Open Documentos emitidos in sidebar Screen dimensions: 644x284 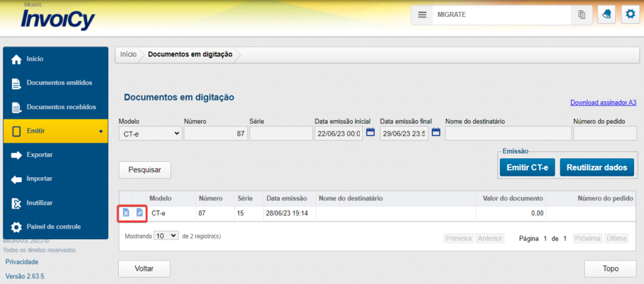tap(59, 83)
